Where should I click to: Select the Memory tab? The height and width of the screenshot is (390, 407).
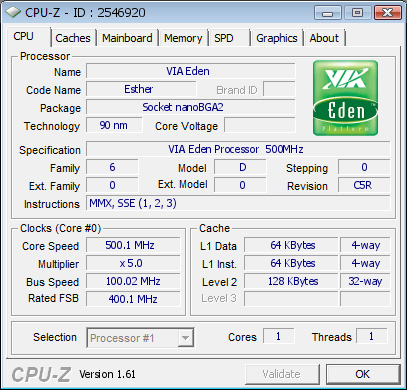point(183,38)
